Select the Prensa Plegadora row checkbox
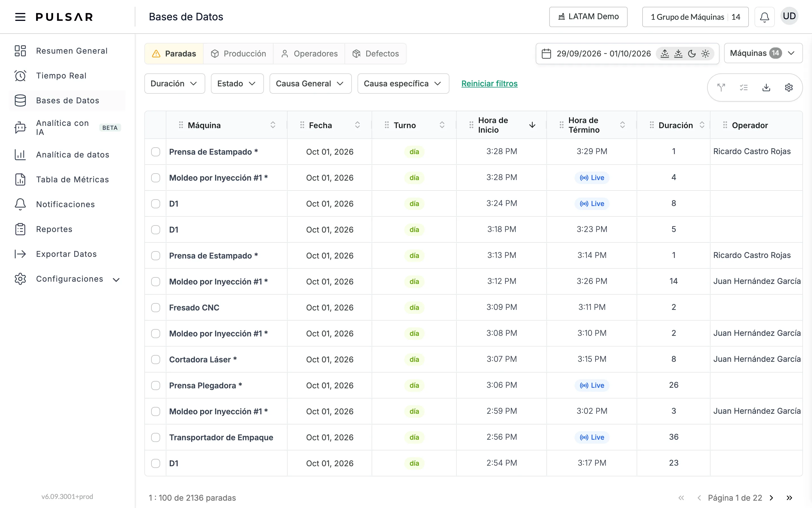The height and width of the screenshot is (508, 812). tap(156, 385)
